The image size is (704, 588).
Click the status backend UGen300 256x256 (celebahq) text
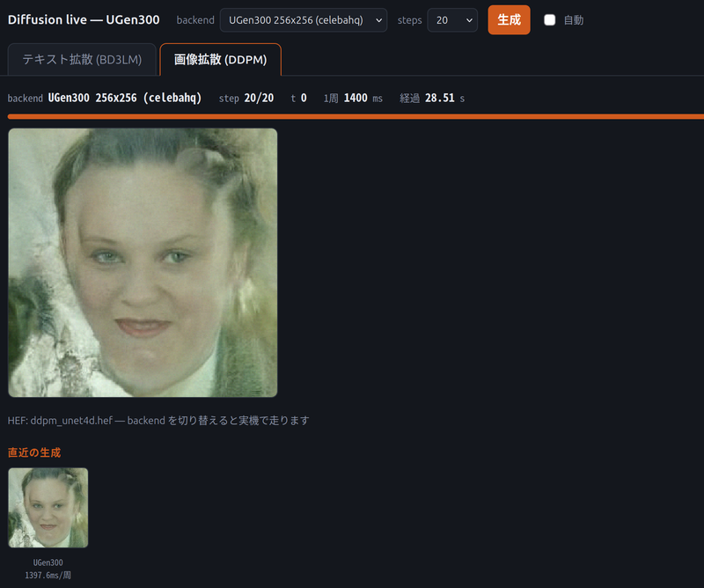tap(105, 98)
